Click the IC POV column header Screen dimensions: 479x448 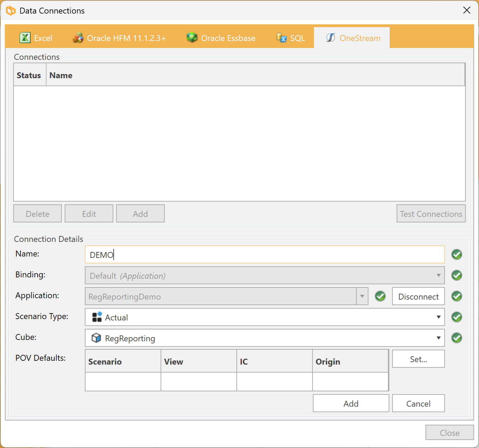click(275, 361)
